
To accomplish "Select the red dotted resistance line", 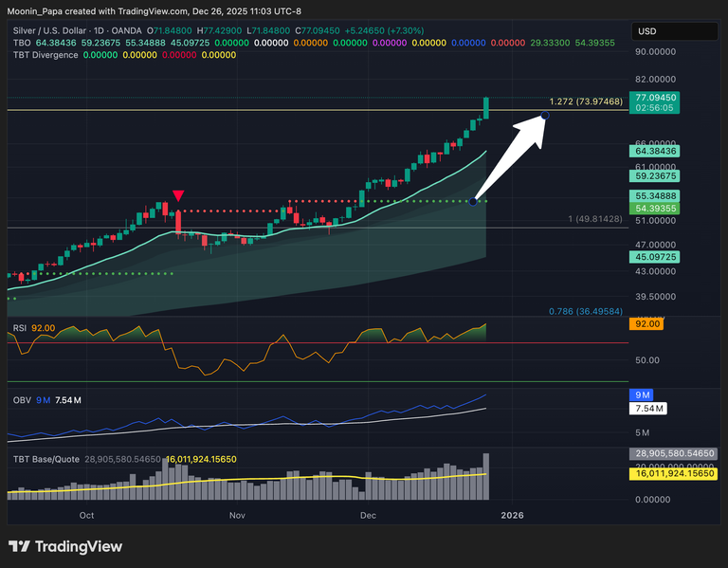I will point(227,211).
